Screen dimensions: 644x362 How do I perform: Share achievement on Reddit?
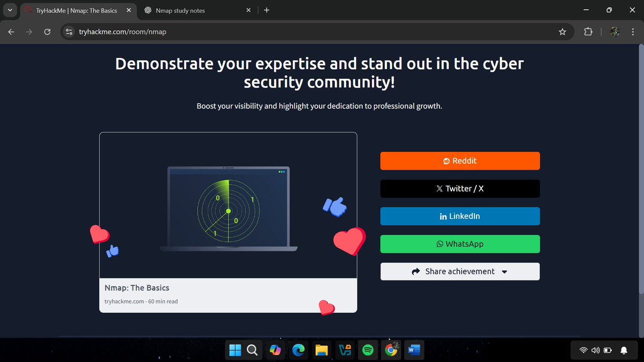coord(460,161)
